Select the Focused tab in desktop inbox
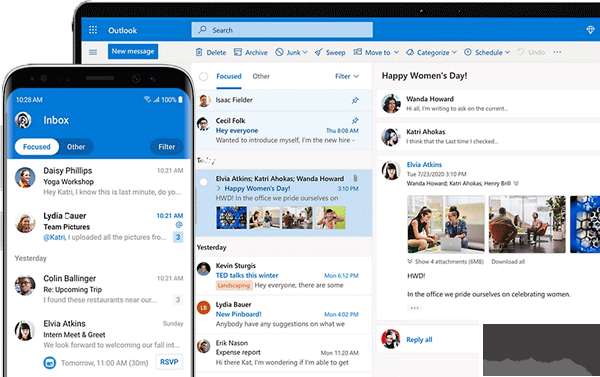Image resolution: width=600 pixels, height=377 pixels. [x=229, y=76]
